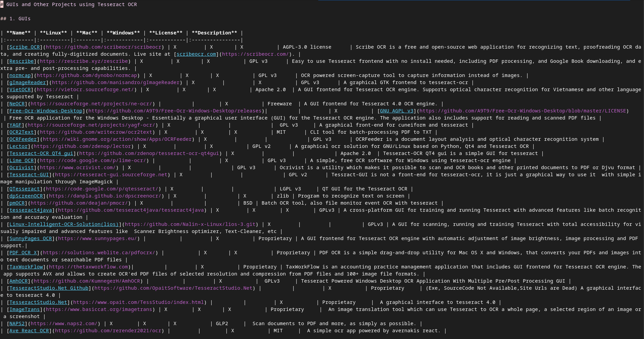This screenshot has width=644, height=339.
Task: Click the https://www.sunnypages.eu/ URL
Action: [x=98, y=238]
